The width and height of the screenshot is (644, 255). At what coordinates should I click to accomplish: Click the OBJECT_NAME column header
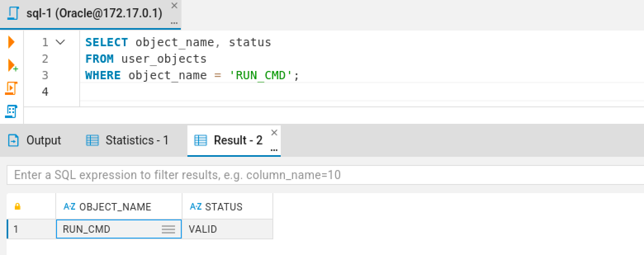click(x=115, y=207)
